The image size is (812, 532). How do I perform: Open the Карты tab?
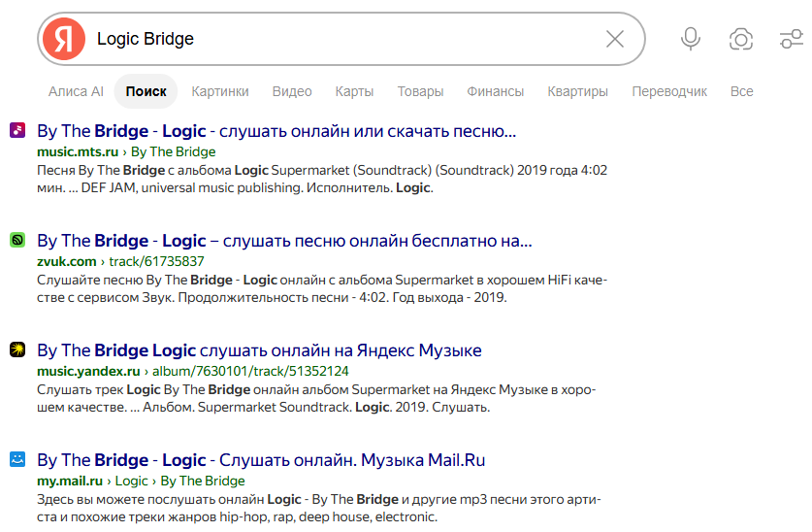pos(354,91)
